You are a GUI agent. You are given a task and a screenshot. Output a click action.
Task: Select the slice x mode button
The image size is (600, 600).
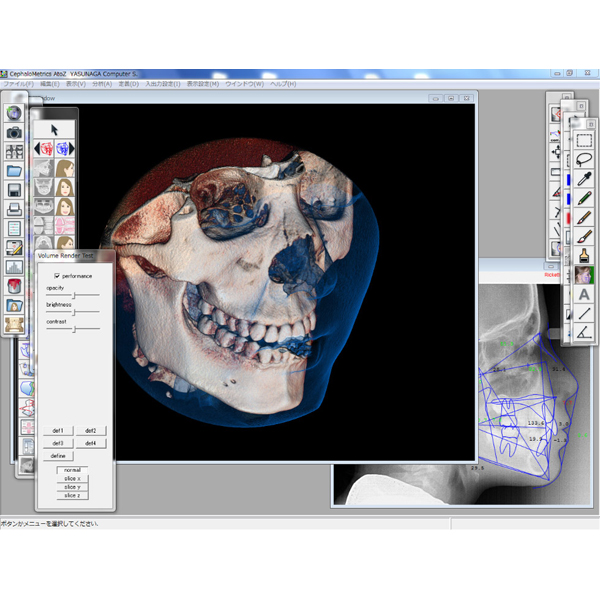(x=72, y=479)
